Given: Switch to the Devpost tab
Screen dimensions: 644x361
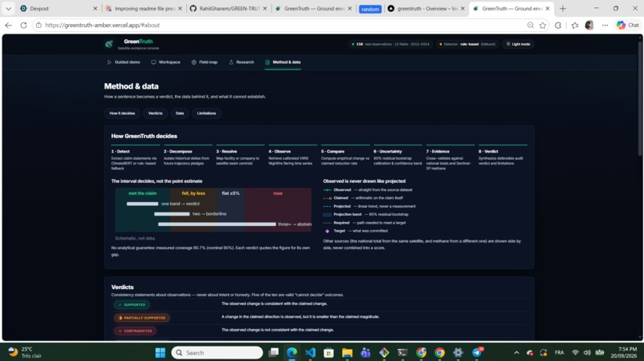Looking at the screenshot, I should coord(58,8).
